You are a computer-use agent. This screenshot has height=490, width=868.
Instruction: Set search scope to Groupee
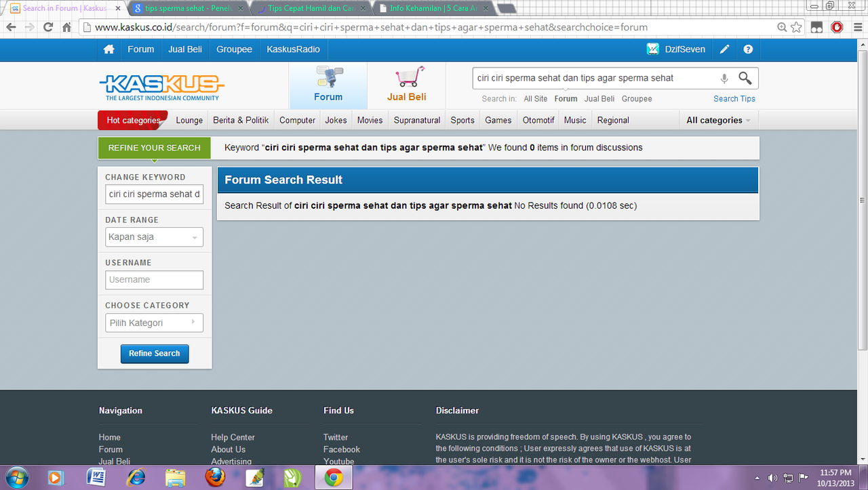(x=637, y=99)
